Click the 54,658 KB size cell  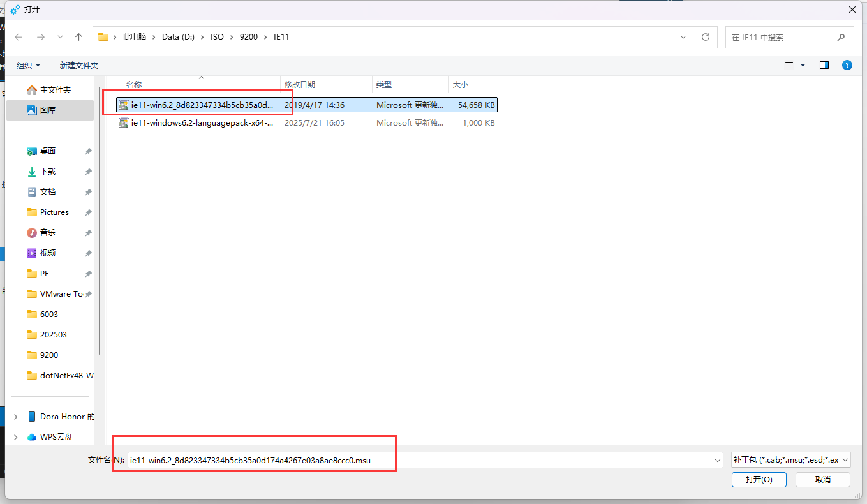[x=476, y=105]
